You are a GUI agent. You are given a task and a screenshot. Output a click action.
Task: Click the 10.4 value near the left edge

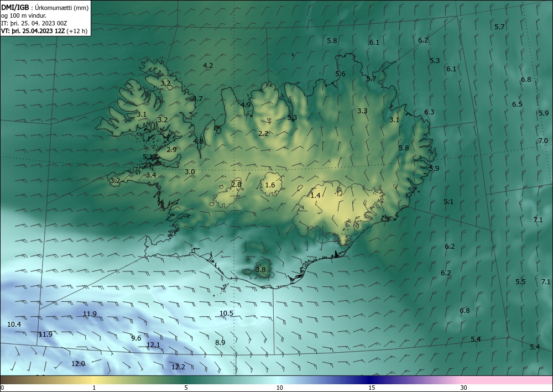(x=14, y=325)
